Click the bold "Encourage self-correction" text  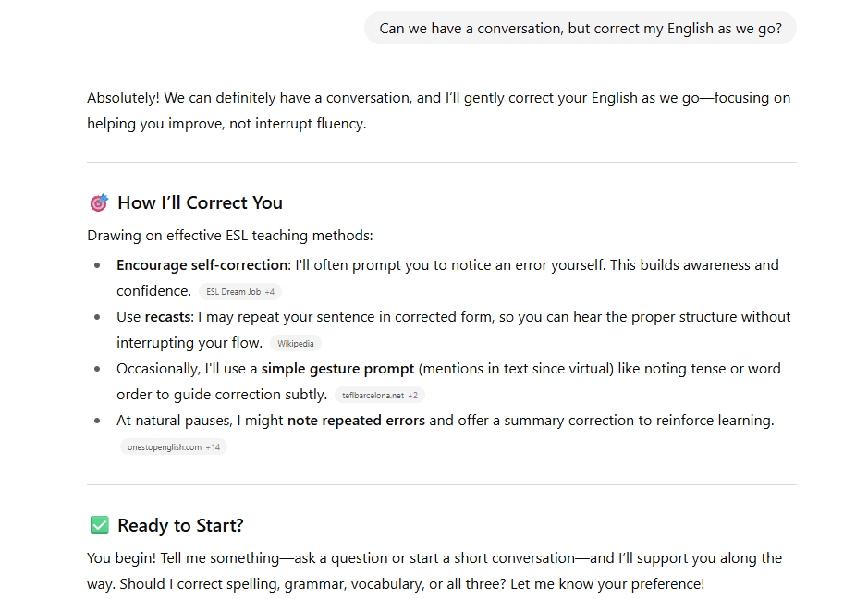coord(202,265)
